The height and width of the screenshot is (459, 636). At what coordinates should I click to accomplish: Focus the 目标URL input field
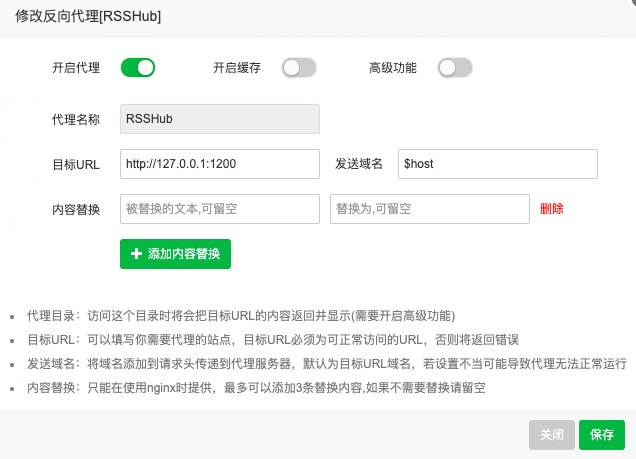219,164
